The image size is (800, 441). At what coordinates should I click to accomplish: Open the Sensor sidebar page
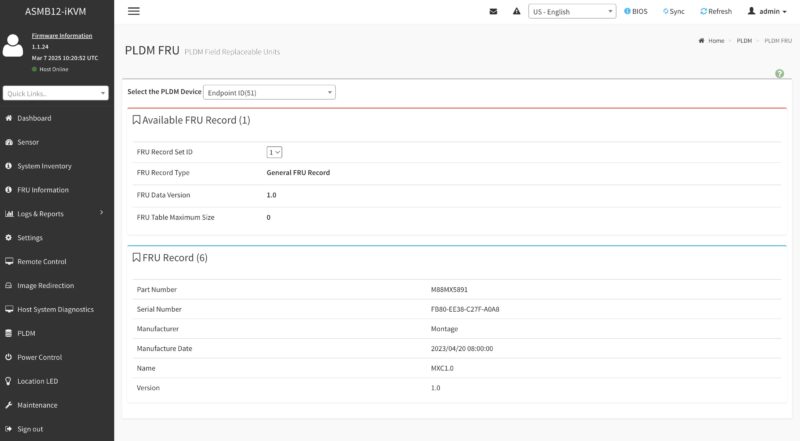pos(28,142)
